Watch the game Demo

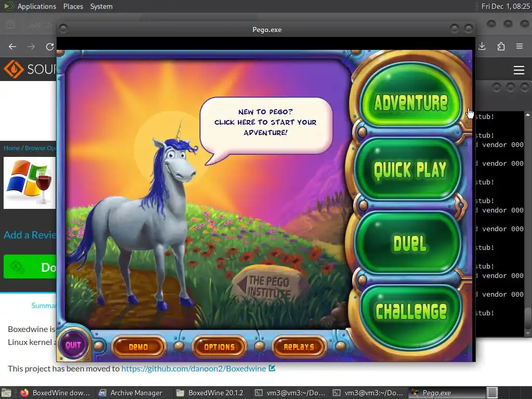tap(138, 347)
